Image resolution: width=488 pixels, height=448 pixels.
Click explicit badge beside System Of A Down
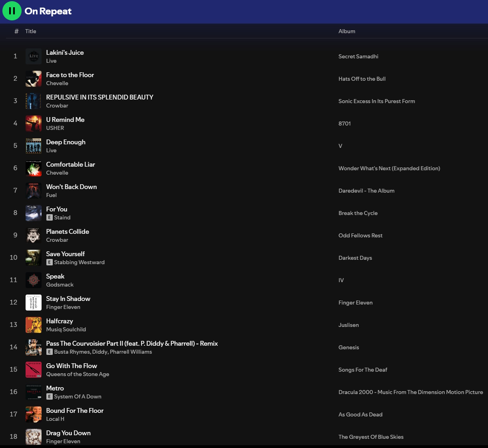point(50,396)
